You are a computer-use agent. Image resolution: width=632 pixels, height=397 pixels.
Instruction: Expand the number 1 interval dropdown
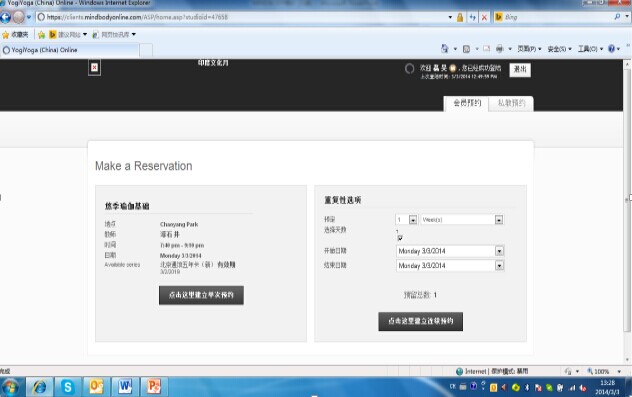click(413, 220)
